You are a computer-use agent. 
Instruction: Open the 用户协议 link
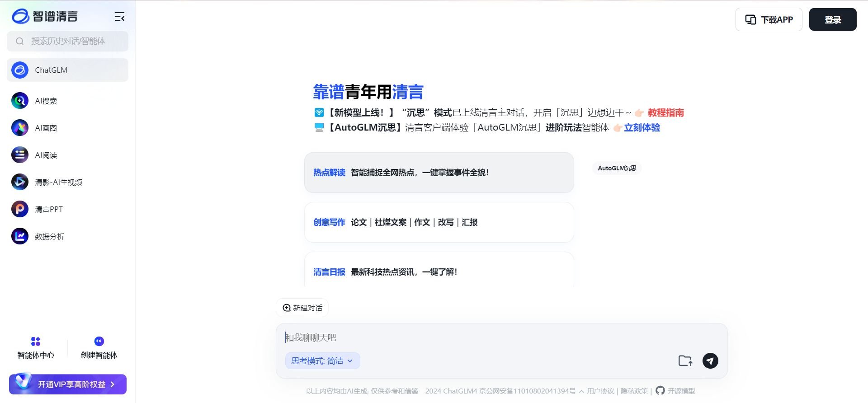[x=600, y=391]
